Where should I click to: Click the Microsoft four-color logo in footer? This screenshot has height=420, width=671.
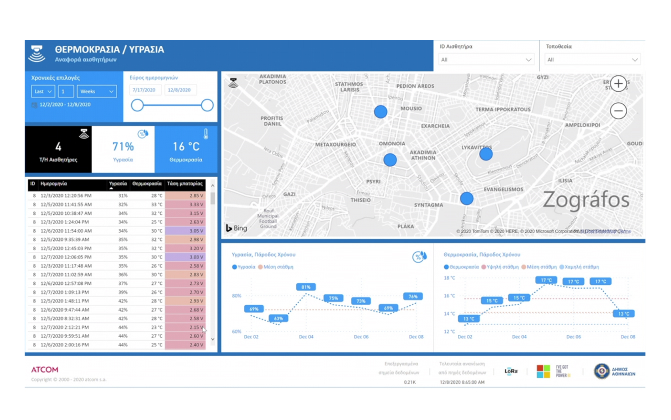(543, 371)
